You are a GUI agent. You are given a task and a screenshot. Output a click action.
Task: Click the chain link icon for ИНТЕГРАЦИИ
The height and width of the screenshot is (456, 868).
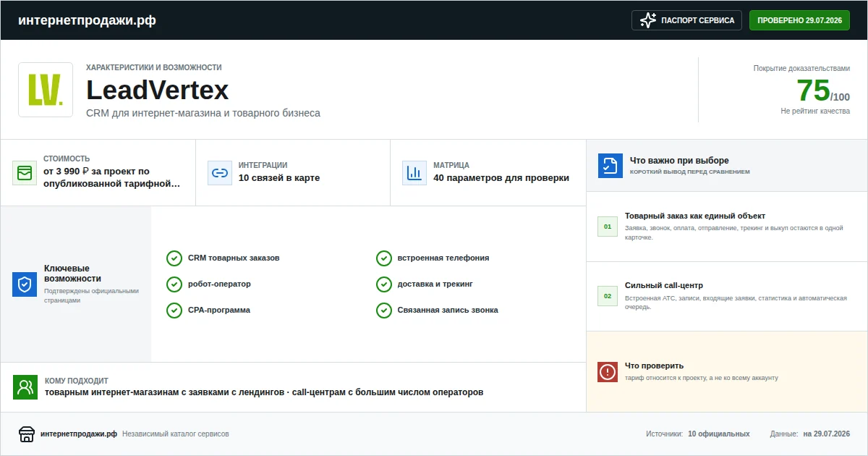pyautogui.click(x=220, y=173)
